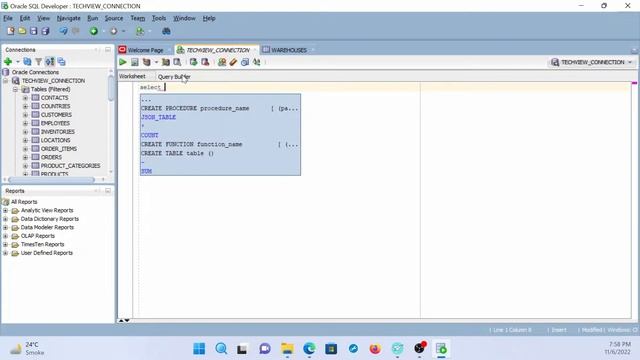Choose SUM from the autocomplete list
The width and height of the screenshot is (640, 360).
click(x=147, y=171)
